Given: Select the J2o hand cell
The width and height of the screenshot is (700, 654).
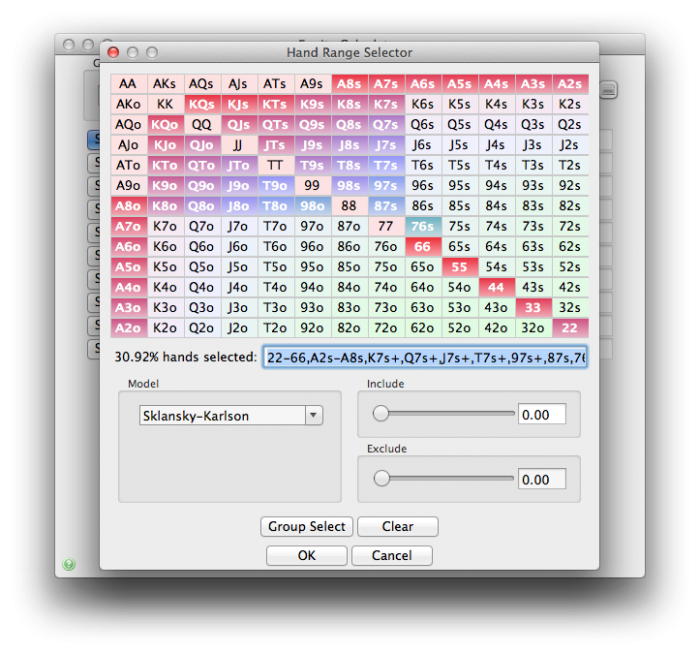Looking at the screenshot, I should pyautogui.click(x=239, y=328).
